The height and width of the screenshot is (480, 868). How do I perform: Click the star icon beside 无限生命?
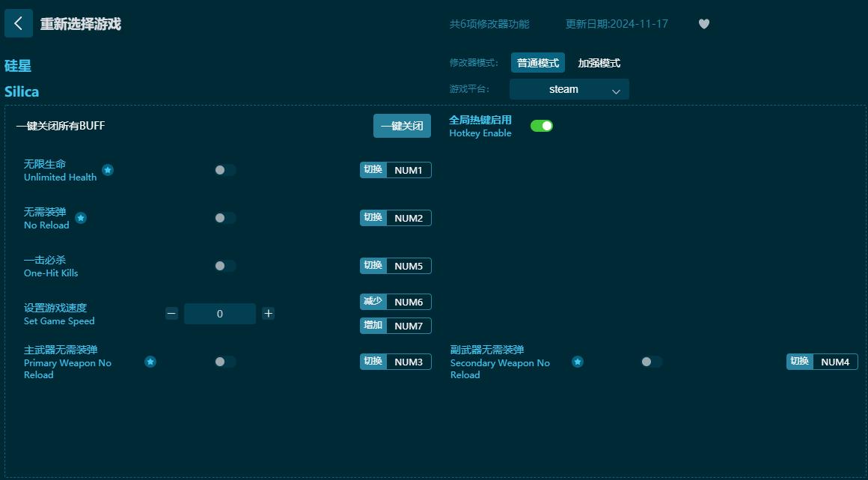click(108, 170)
